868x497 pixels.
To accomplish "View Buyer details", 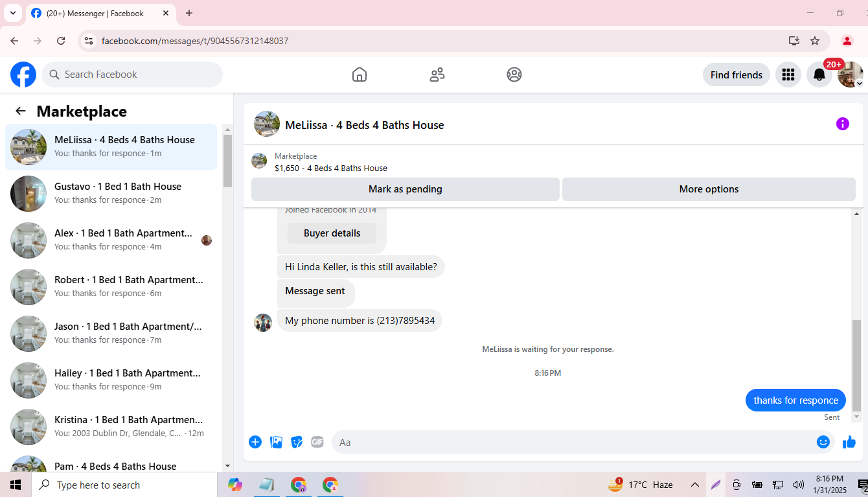I will pyautogui.click(x=332, y=233).
